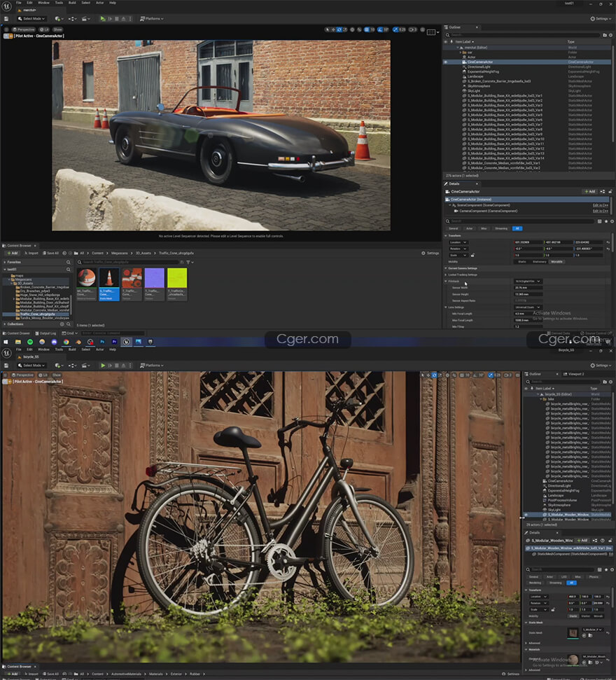Start Play in the bicycle_SS window toolbar
This screenshot has height=680, width=616.
coord(103,366)
